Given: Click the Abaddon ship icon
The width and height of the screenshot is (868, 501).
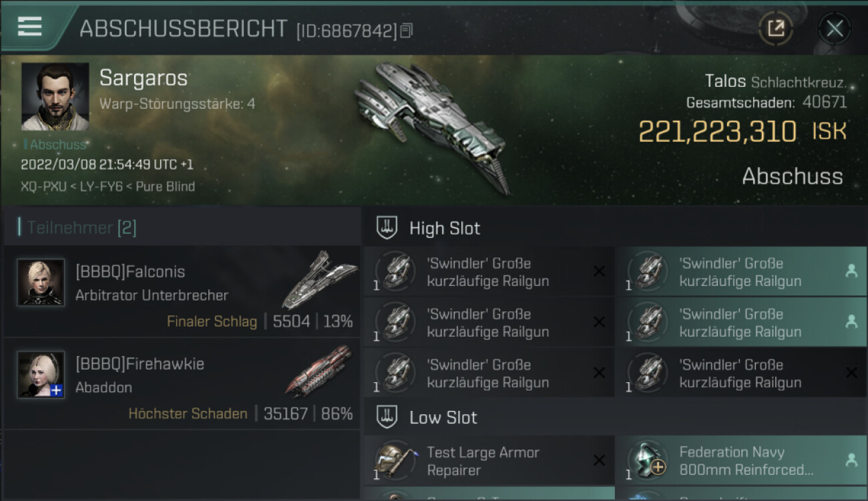Looking at the screenshot, I should [319, 371].
